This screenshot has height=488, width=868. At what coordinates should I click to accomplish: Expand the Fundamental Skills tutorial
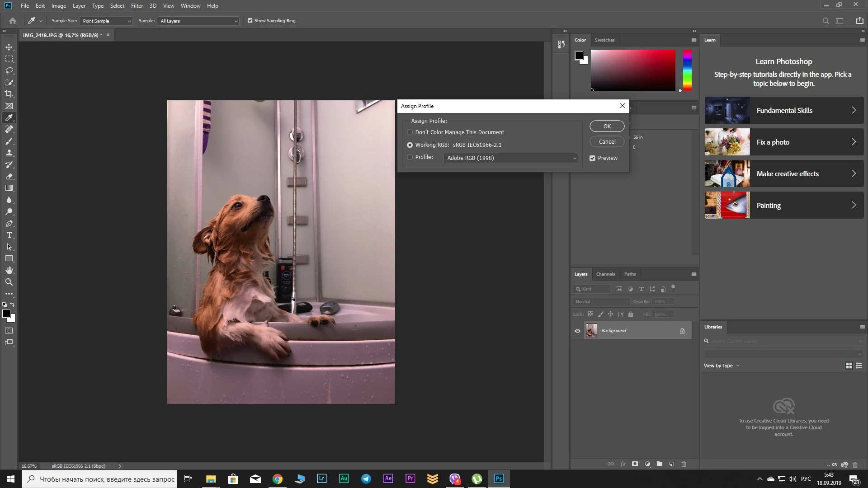784,110
